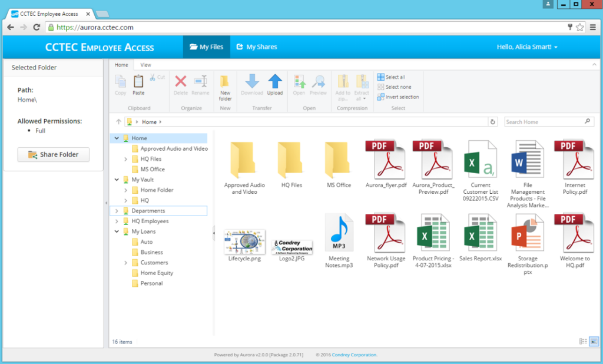Switch to the View ribbon tab
The height and width of the screenshot is (364, 603).
(145, 65)
